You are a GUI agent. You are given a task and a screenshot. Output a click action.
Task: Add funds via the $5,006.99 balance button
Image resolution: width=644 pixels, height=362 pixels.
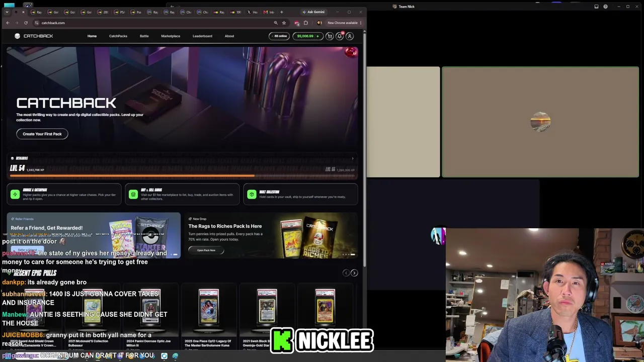[x=307, y=36]
